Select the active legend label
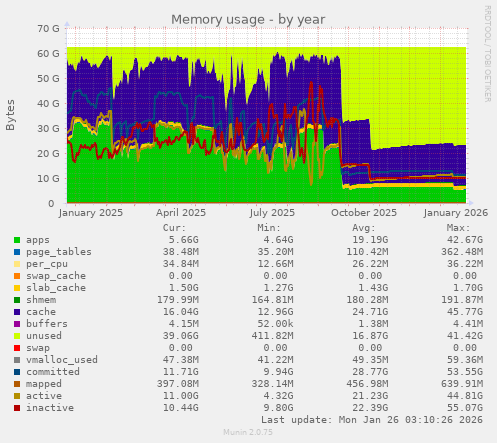Image resolution: width=497 pixels, height=443 pixels. pyautogui.click(x=44, y=396)
